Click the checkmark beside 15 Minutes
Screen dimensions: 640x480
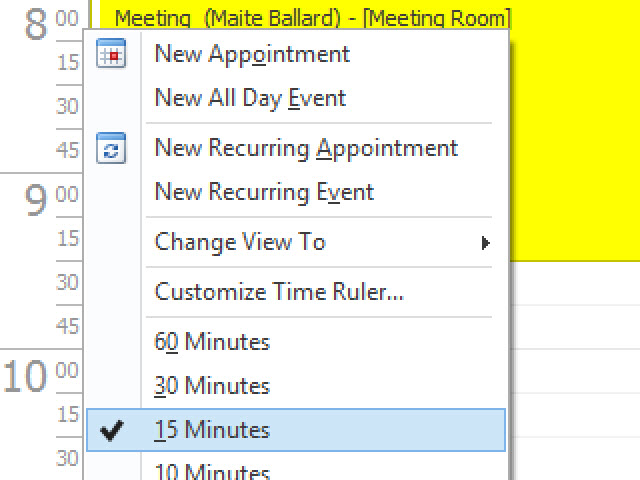[111, 430]
